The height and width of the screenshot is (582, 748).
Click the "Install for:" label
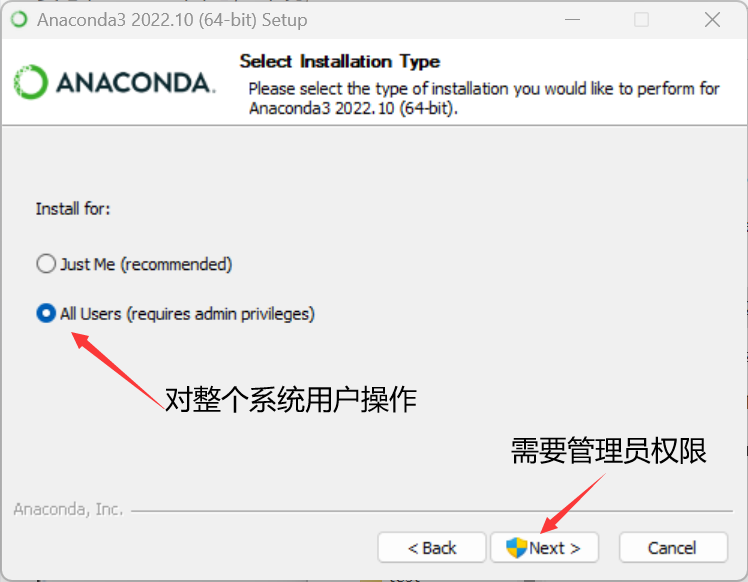click(73, 209)
